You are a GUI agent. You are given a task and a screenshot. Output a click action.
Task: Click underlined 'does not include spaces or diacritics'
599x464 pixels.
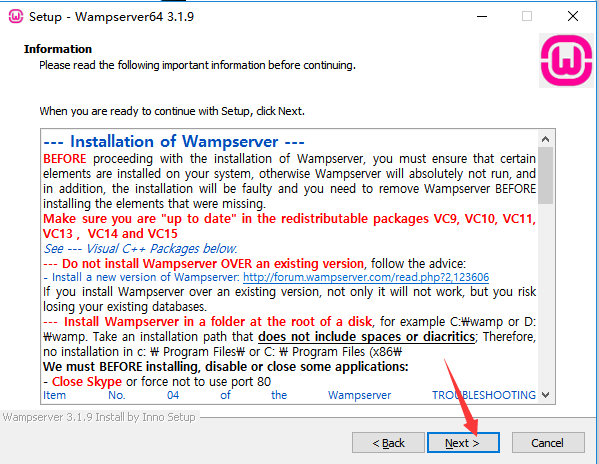click(367, 337)
